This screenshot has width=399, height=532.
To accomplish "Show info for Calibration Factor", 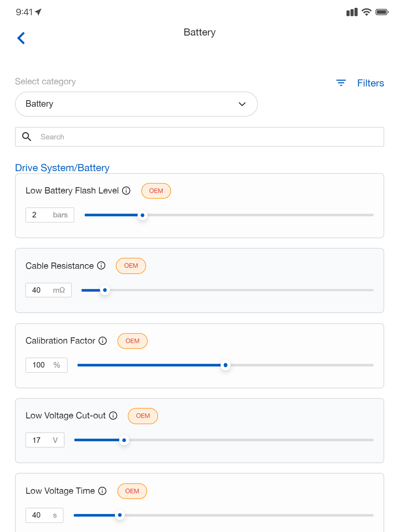I will coord(103,341).
